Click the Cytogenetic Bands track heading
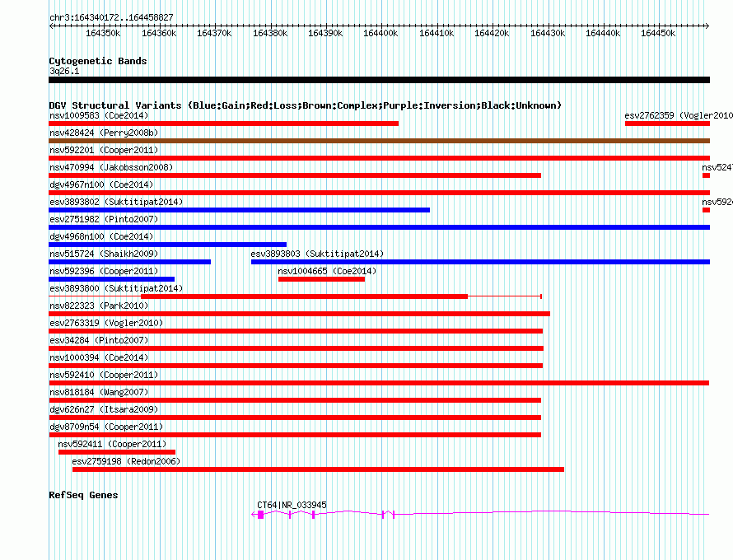This screenshot has height=560, width=733. point(98,61)
